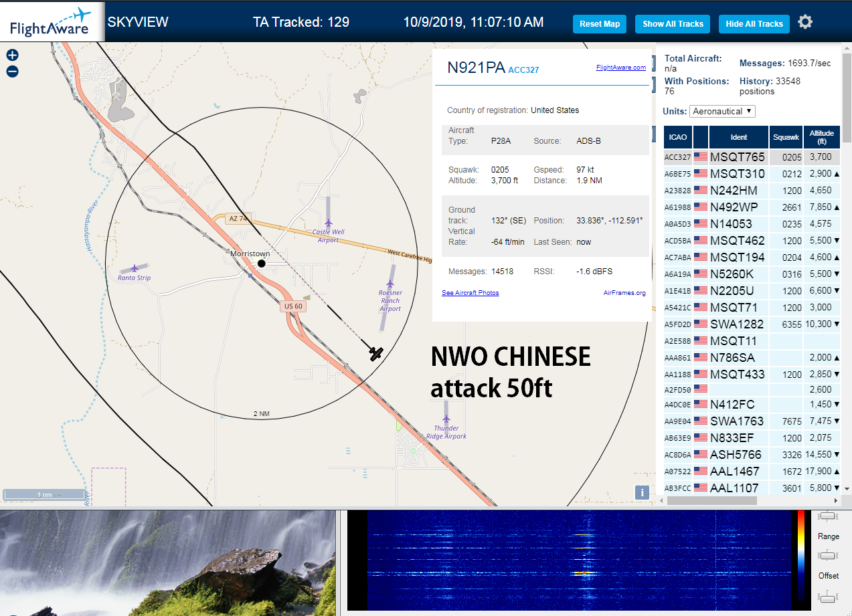The image size is (852, 616).
Task: Select the N833EF aircraft row
Action: 752,438
